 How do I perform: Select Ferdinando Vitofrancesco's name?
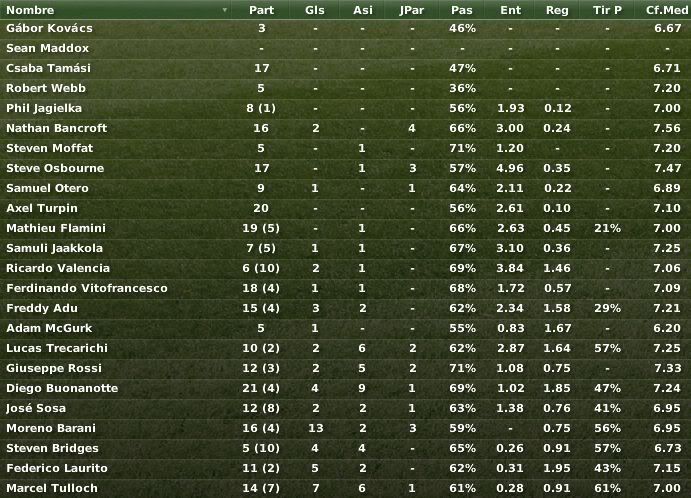[x=87, y=288]
